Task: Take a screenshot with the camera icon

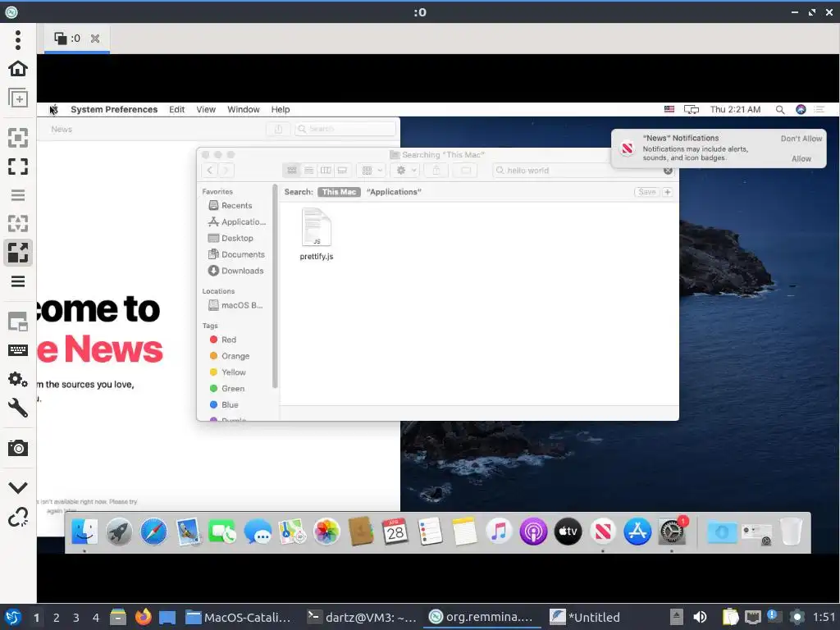Action: point(18,448)
